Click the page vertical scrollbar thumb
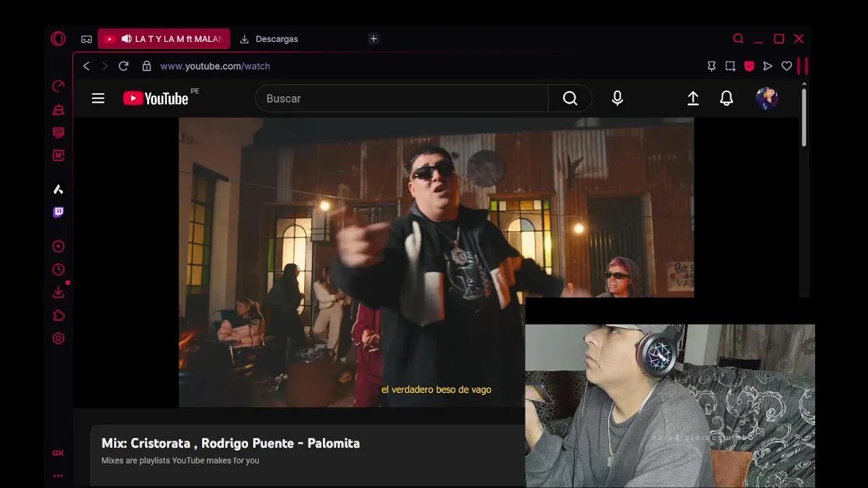868x488 pixels. point(804,117)
